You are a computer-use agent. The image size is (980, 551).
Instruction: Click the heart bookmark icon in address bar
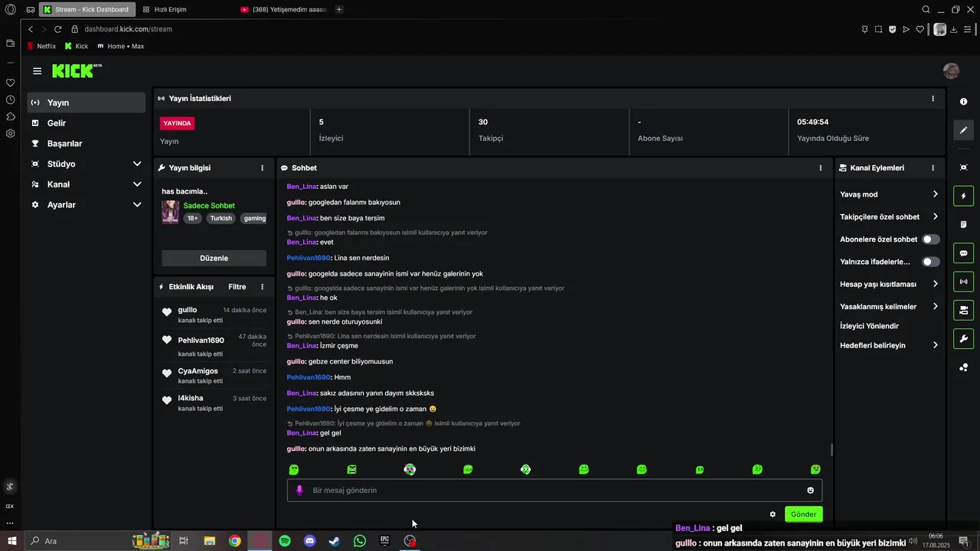coord(920,29)
